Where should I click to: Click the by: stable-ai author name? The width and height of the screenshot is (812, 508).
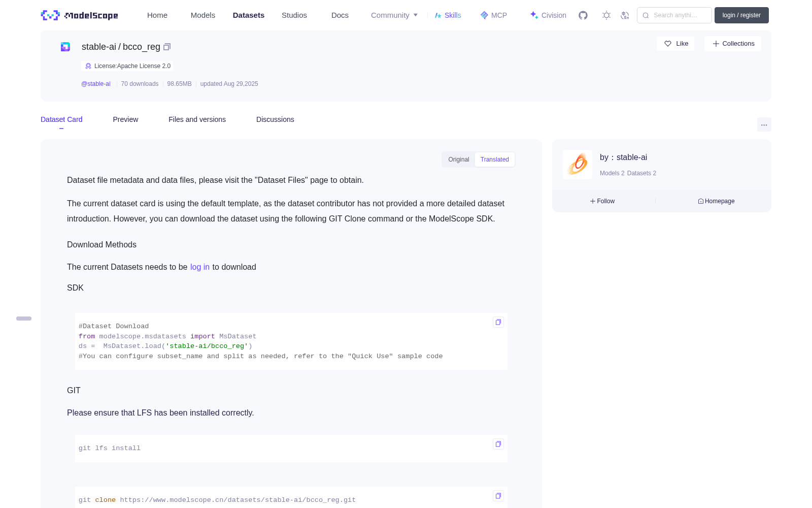pyautogui.click(x=623, y=157)
